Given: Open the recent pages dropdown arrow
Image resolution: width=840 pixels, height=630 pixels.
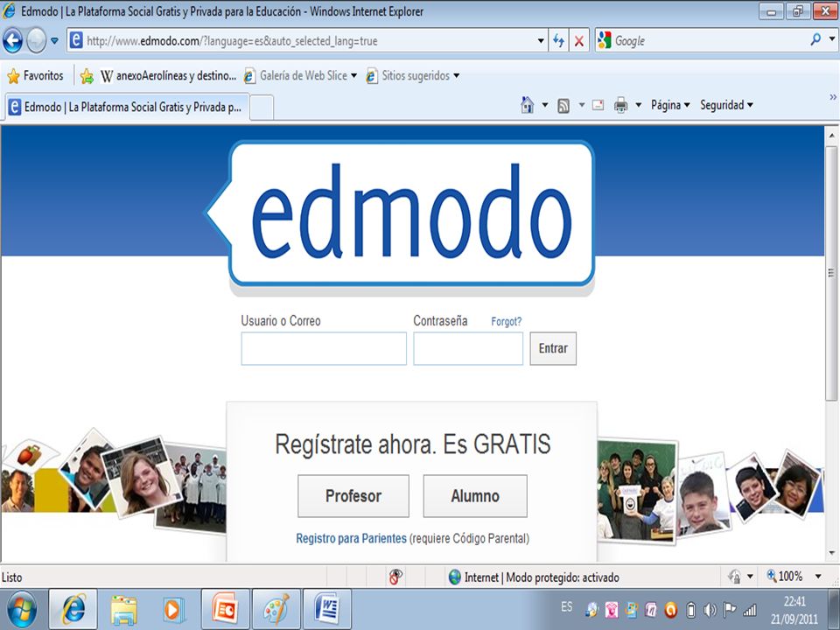Looking at the screenshot, I should tap(54, 41).
